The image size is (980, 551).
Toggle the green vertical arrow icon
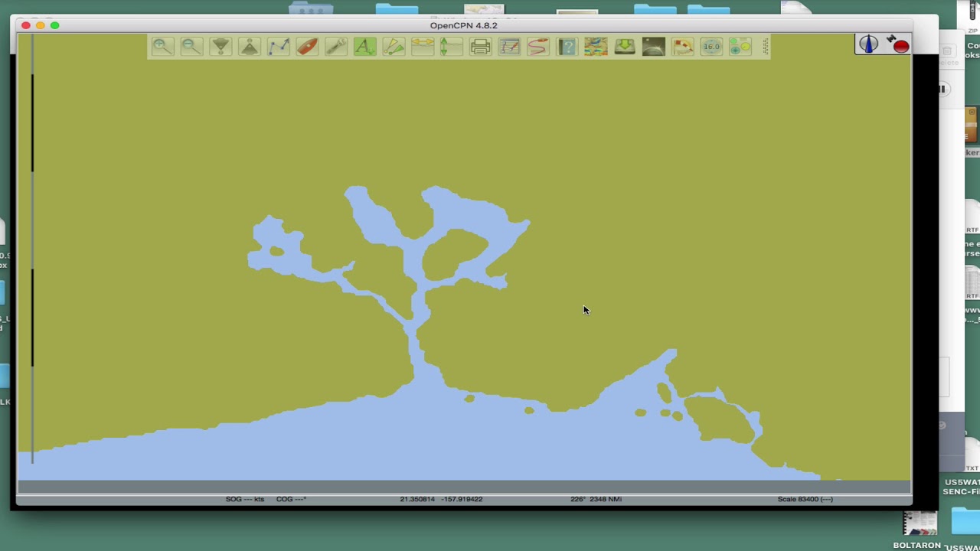pyautogui.click(x=451, y=47)
